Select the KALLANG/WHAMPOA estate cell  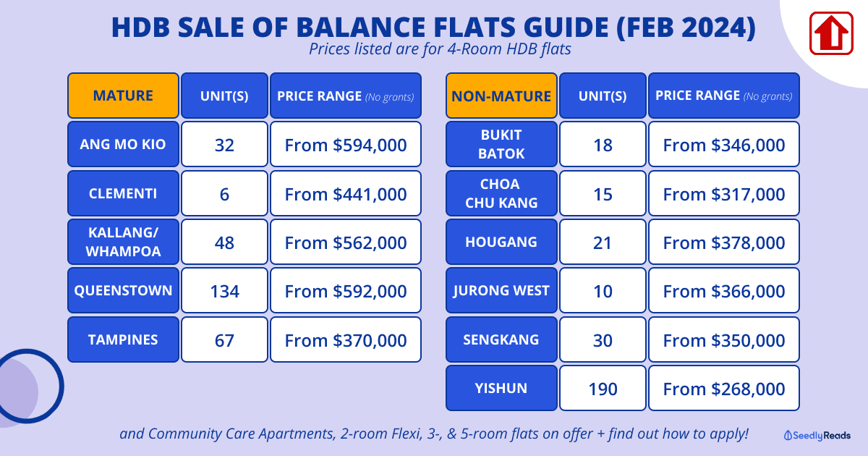point(123,242)
